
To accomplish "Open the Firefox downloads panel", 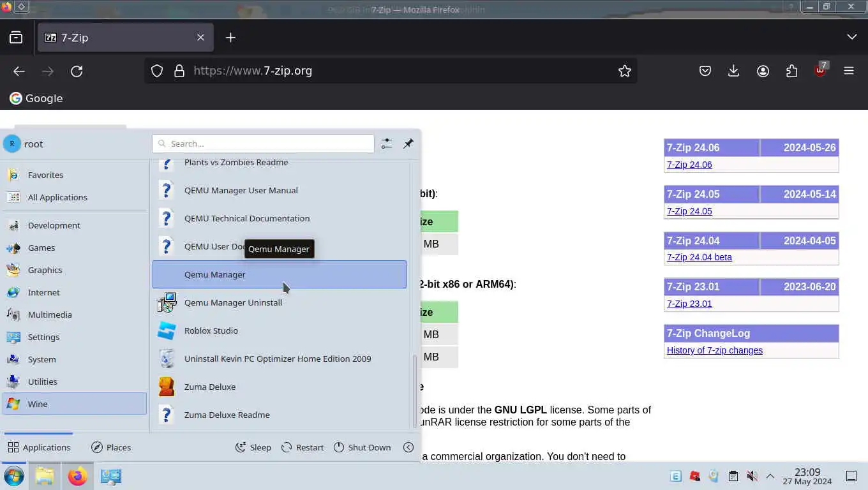I will (x=734, y=71).
